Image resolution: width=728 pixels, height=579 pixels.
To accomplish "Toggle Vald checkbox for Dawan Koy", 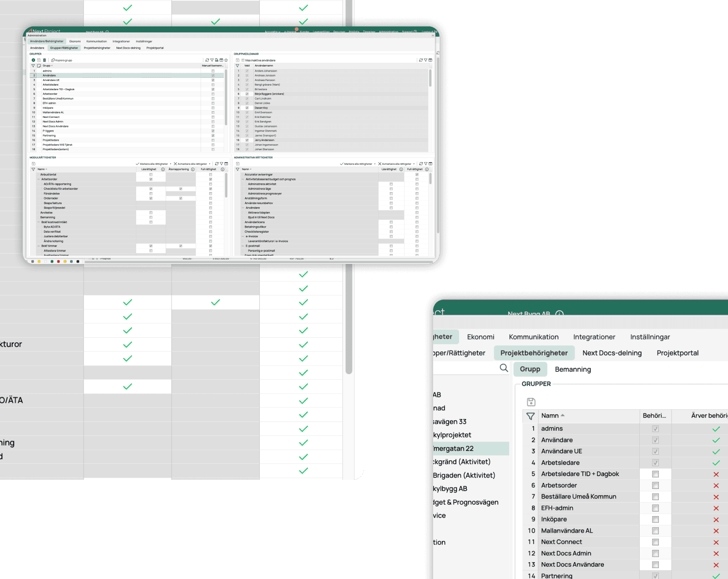I will pos(247,108).
